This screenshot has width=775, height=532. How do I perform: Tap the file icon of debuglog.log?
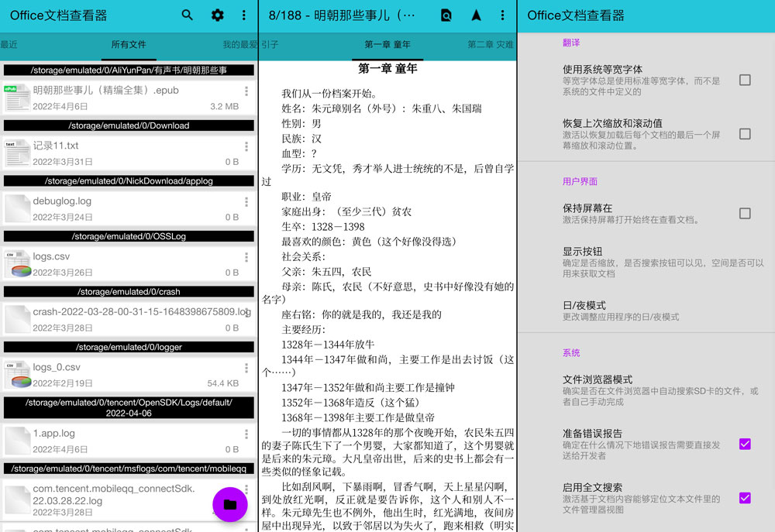[17, 208]
